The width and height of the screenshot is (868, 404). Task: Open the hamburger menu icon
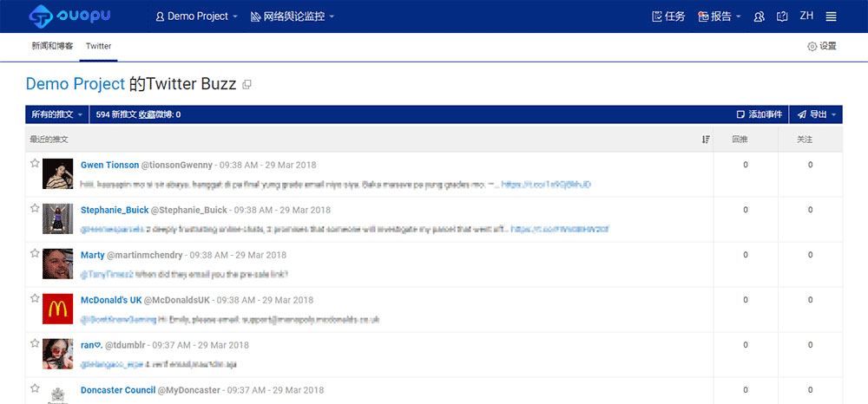point(831,16)
